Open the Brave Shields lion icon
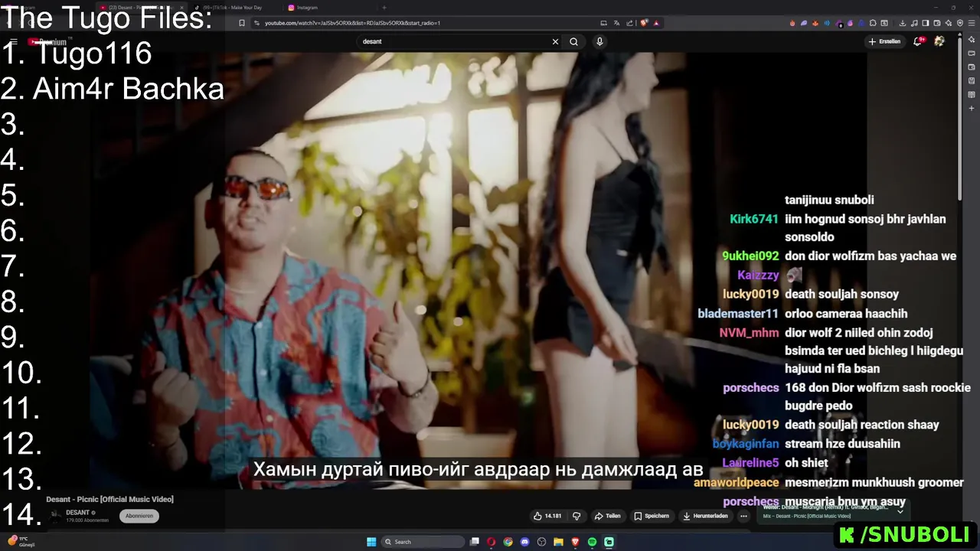The image size is (980, 551). coord(643,23)
